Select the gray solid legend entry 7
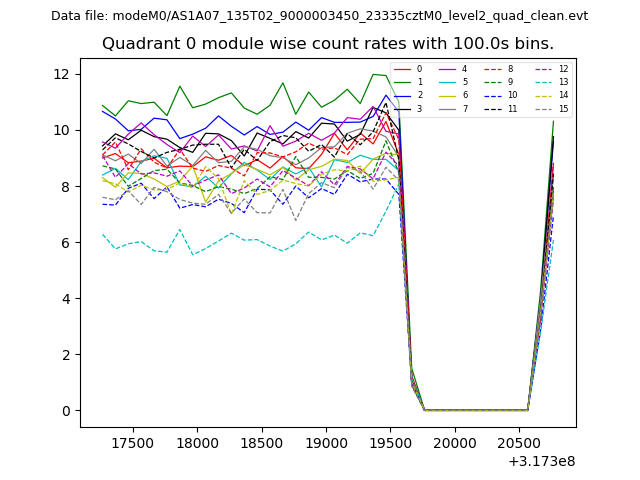This screenshot has height=480, width=640. 453,108
